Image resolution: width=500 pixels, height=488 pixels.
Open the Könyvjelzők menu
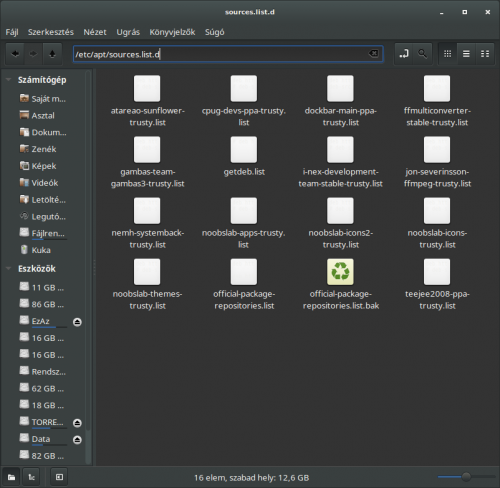(172, 32)
